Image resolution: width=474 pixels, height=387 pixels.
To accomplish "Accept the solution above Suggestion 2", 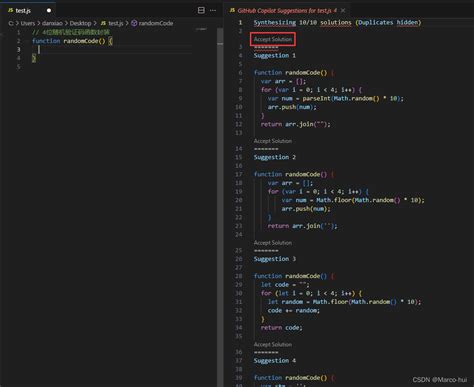I will (x=273, y=141).
